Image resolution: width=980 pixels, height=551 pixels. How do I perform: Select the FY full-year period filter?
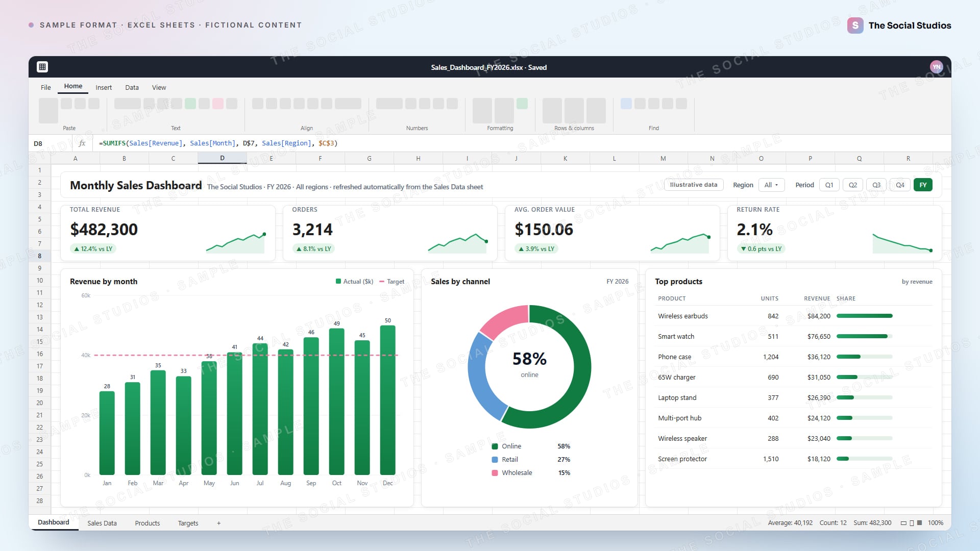[x=923, y=185]
